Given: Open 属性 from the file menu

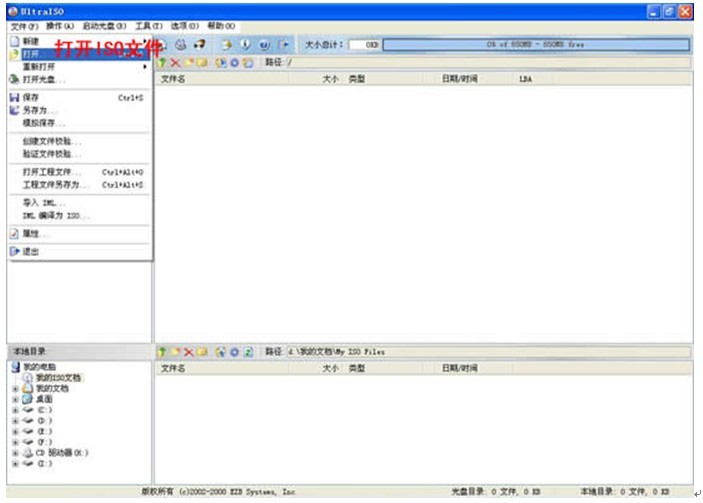Looking at the screenshot, I should [79, 234].
